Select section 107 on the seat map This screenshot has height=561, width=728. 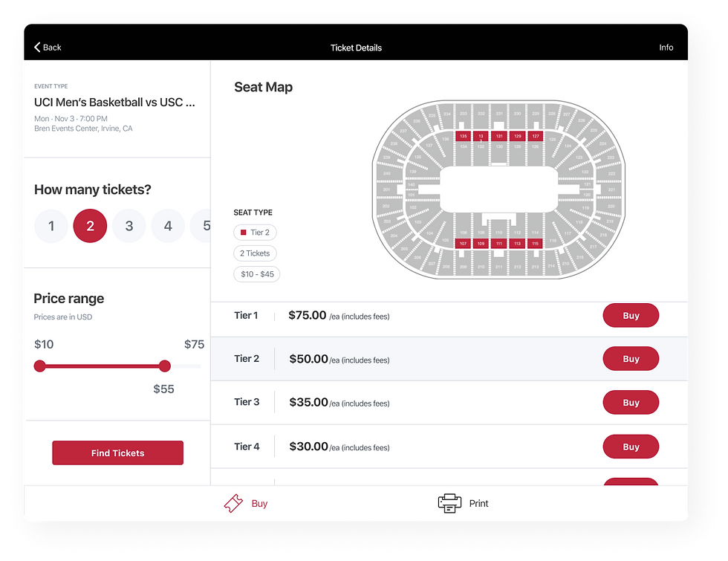tap(463, 244)
